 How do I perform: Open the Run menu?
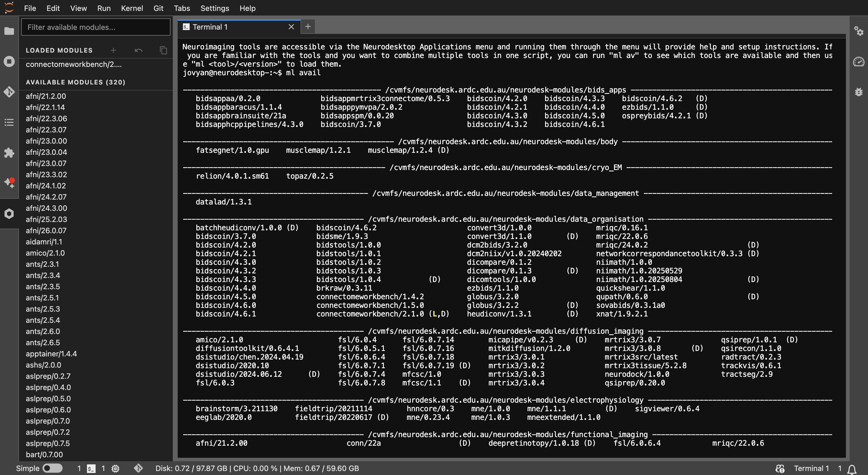pyautogui.click(x=104, y=8)
